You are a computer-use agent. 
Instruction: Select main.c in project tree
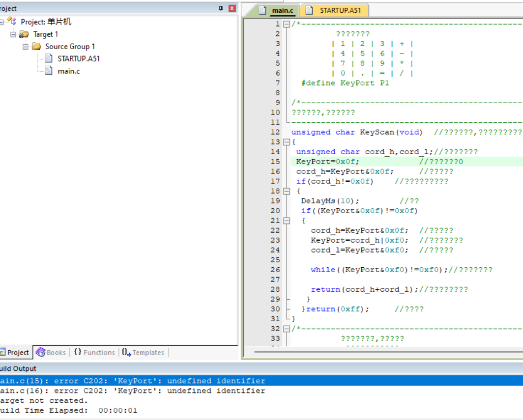click(x=69, y=71)
